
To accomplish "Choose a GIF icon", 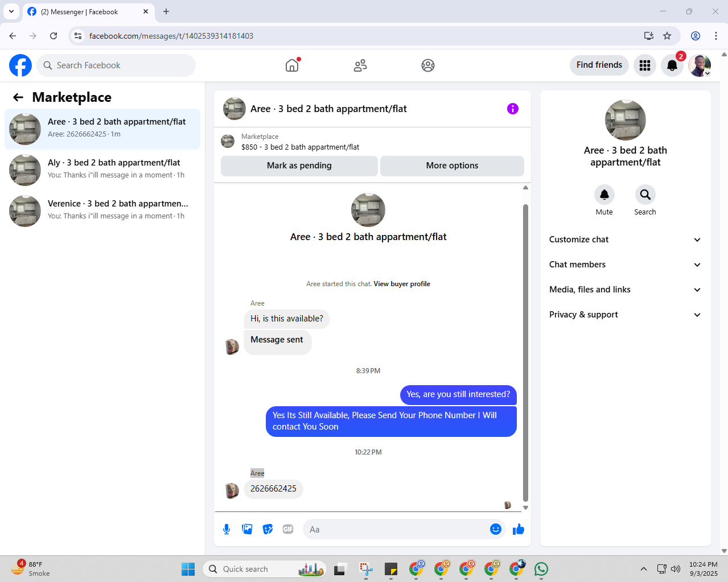I will click(x=288, y=529).
